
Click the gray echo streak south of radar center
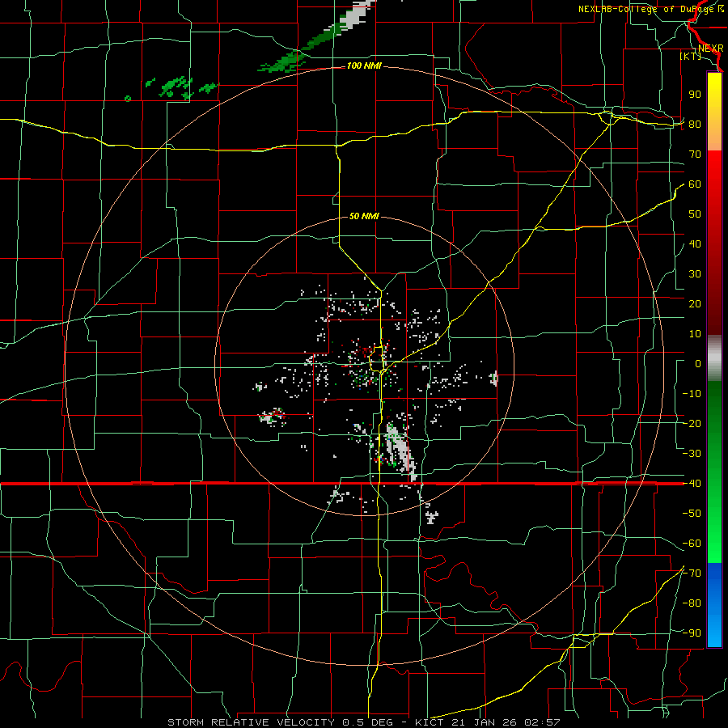400,451
